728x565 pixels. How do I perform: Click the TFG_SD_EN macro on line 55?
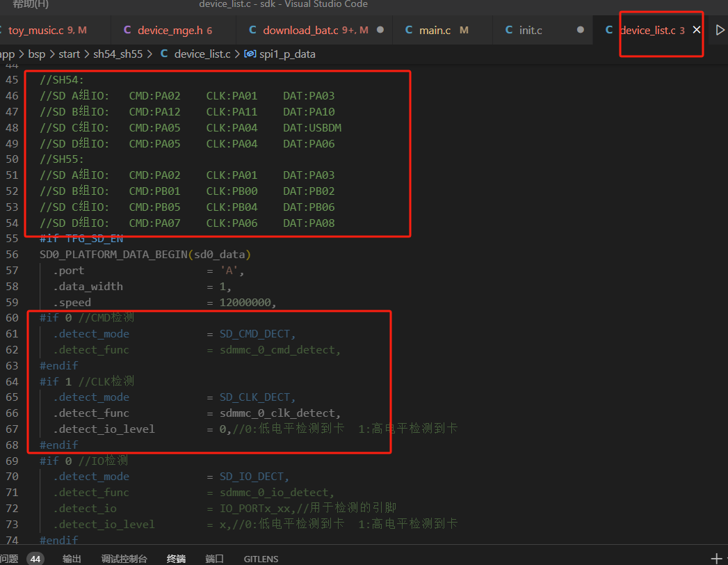click(x=95, y=239)
